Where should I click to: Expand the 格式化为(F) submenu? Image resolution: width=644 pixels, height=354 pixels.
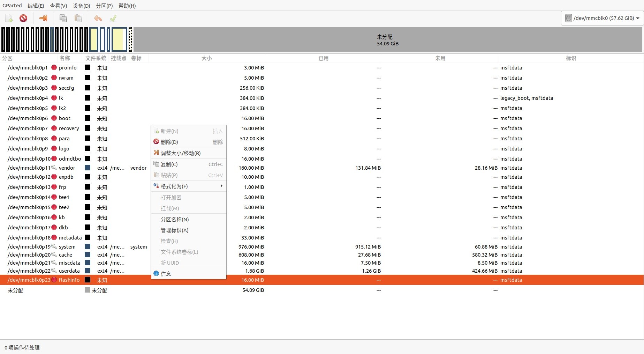click(x=189, y=186)
